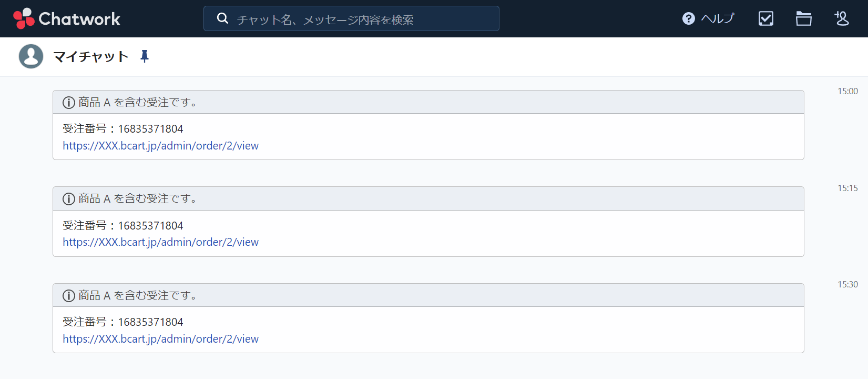Click the マイチャット chat title

pyautogui.click(x=91, y=56)
